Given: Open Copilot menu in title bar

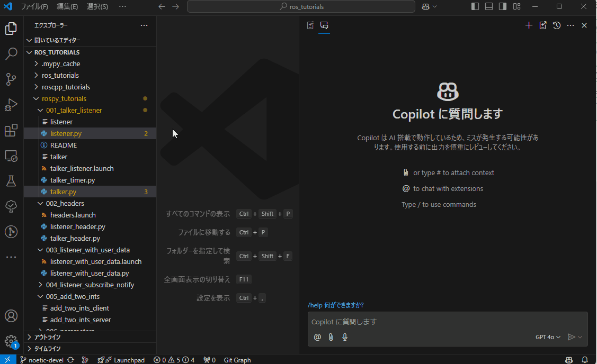Looking at the screenshot, I should click(x=429, y=6).
